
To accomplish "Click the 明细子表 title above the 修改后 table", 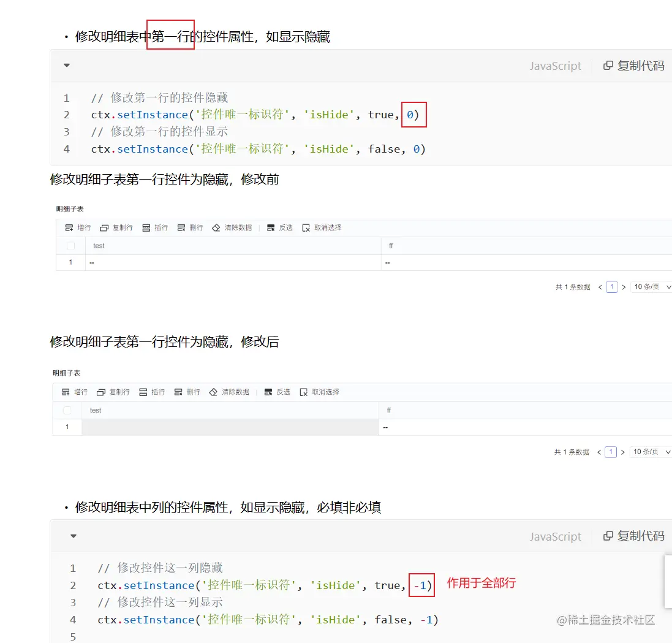I will (66, 373).
